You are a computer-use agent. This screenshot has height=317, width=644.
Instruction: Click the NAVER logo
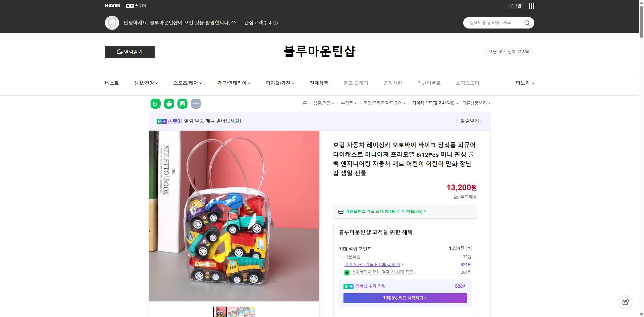112,6
